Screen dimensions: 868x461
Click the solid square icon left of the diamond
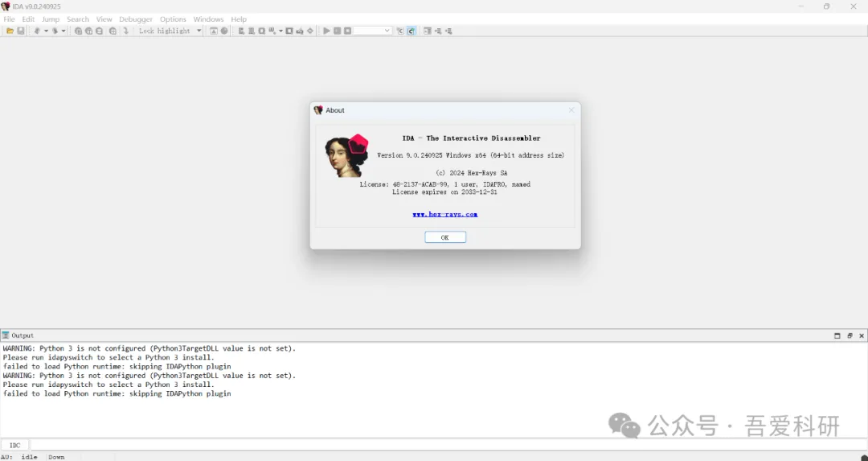click(289, 31)
